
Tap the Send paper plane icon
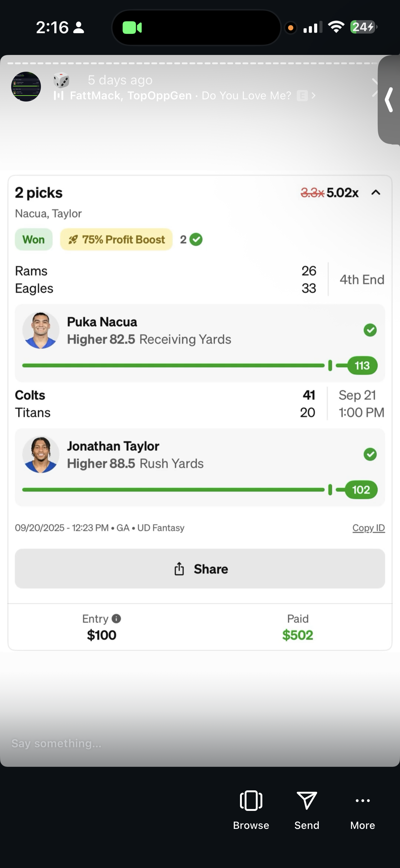(306, 801)
